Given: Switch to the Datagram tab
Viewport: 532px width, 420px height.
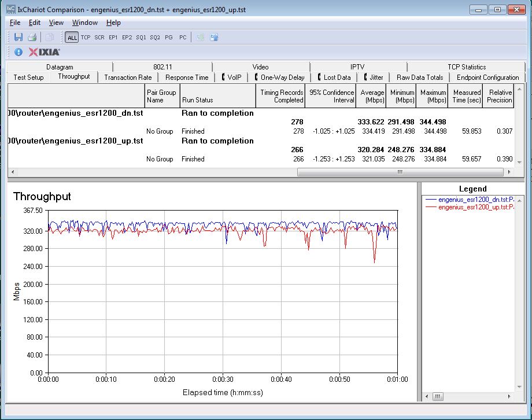Looking at the screenshot, I should pyautogui.click(x=60, y=67).
